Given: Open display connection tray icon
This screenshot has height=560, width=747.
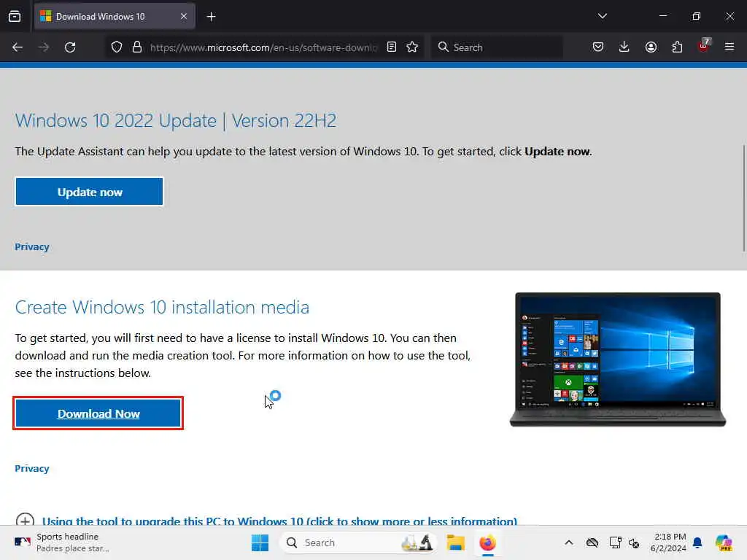Looking at the screenshot, I should [615, 542].
